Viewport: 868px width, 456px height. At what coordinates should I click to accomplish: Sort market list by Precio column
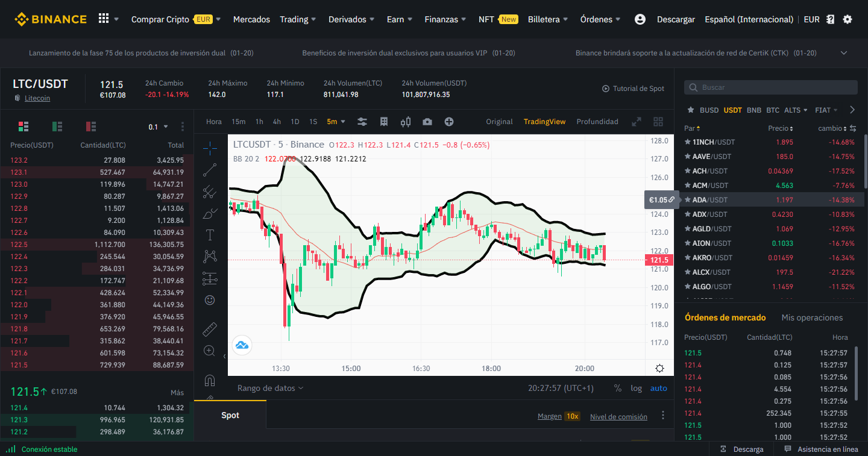(x=781, y=128)
